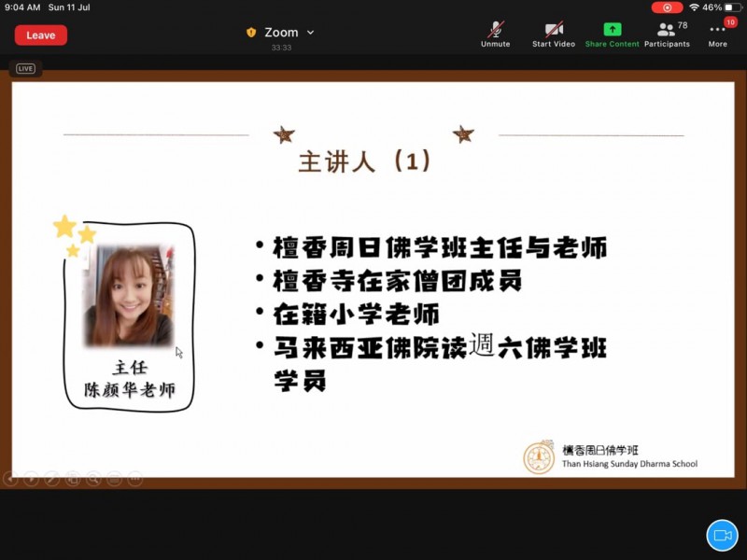The height and width of the screenshot is (560, 747).
Task: Click the LIVE indicator badge
Action: (x=25, y=68)
